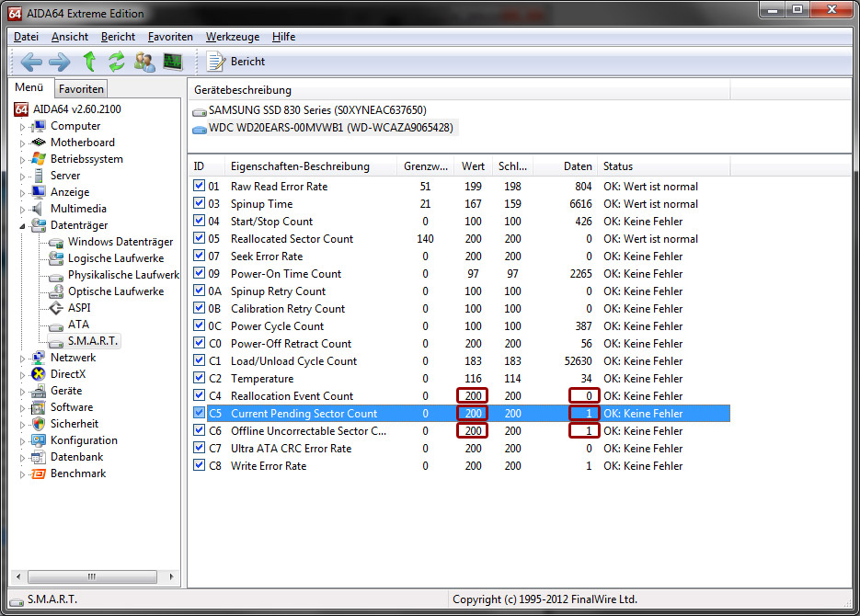Click the Motherboard icon in the tree
The image size is (860, 616).
point(39,143)
